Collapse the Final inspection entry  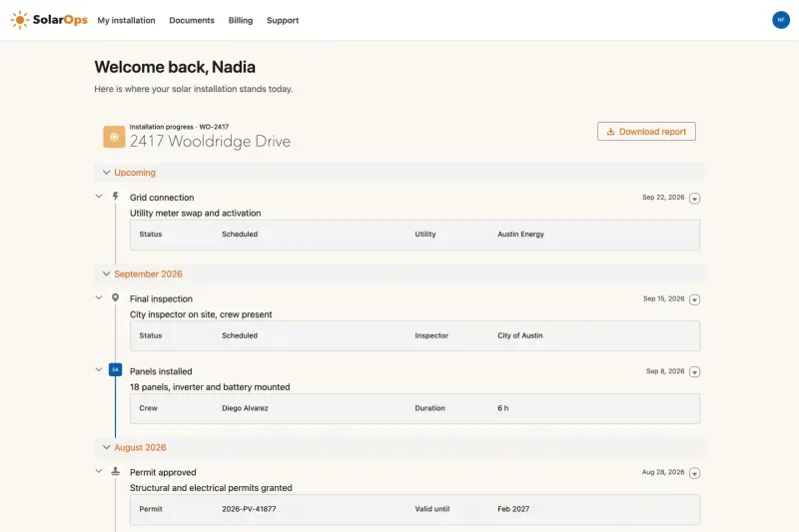click(99, 297)
